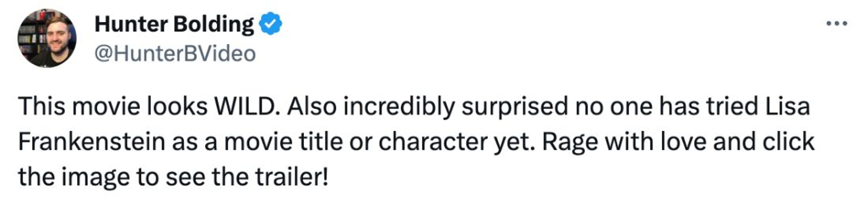
Task: Click the blue verified checkmark badge
Action: pyautogui.click(x=270, y=23)
